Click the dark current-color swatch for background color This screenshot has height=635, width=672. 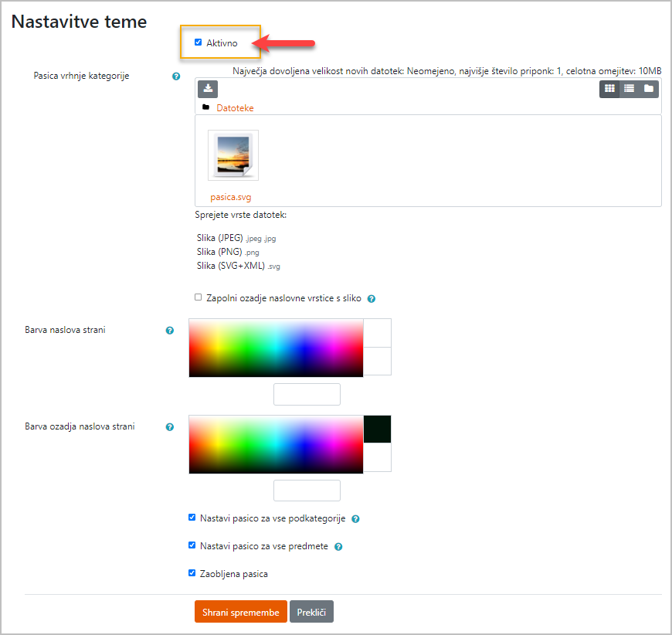coord(377,430)
